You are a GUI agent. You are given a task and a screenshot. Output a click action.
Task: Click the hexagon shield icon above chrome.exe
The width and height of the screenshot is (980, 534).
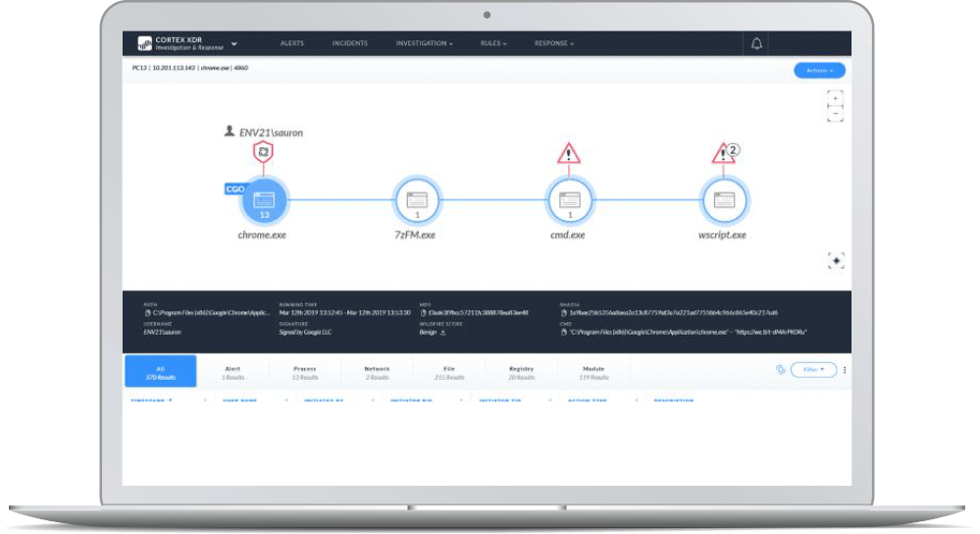tap(263, 152)
